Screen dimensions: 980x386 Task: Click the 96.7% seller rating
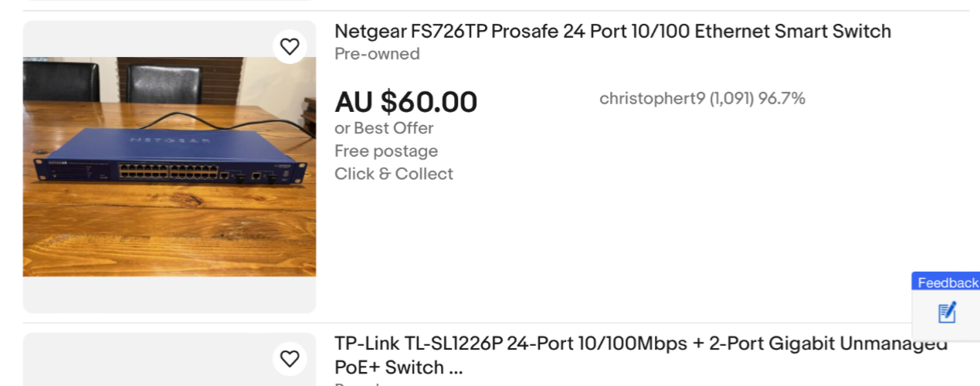(782, 98)
